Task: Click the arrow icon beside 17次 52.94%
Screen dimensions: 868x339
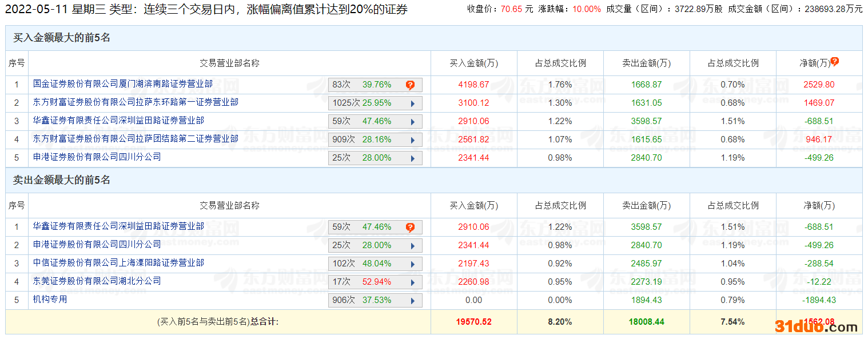Action: click(x=413, y=282)
